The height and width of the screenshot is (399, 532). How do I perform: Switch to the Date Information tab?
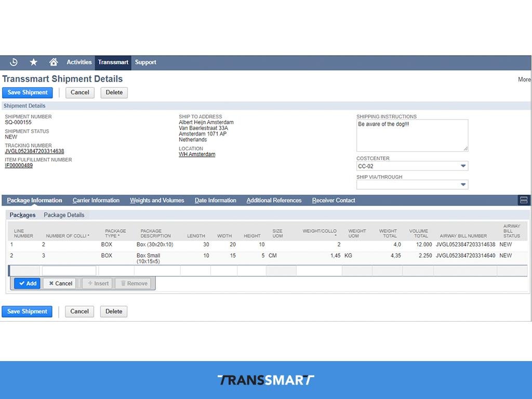216,201
